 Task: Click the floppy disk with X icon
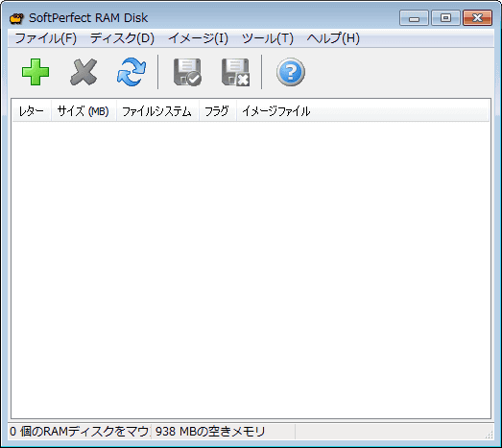(x=235, y=72)
